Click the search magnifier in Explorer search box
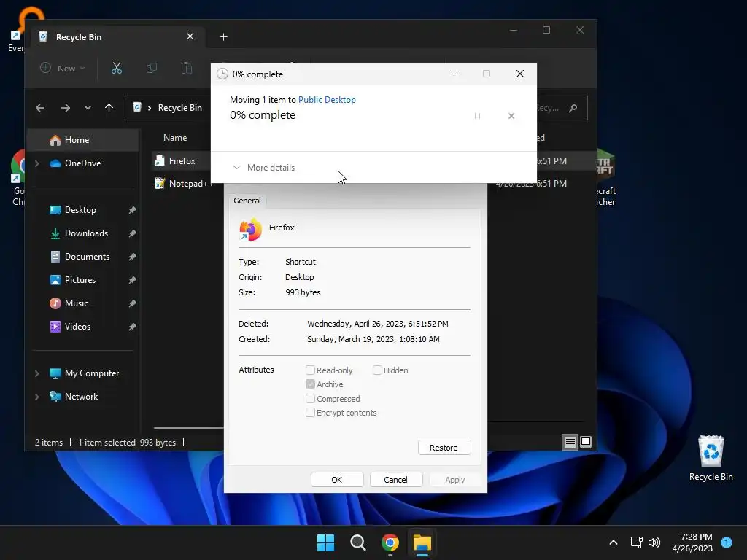 pos(573,108)
